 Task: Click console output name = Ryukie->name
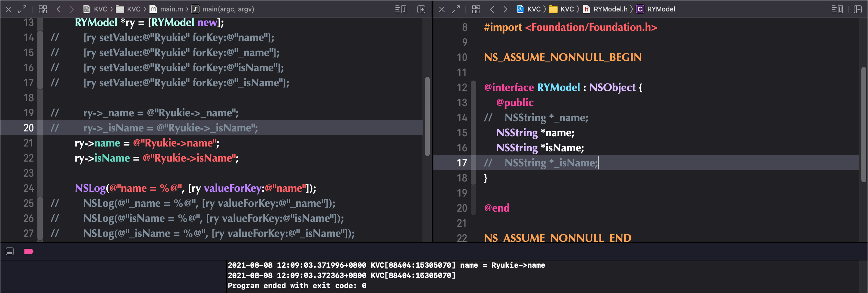click(502, 265)
